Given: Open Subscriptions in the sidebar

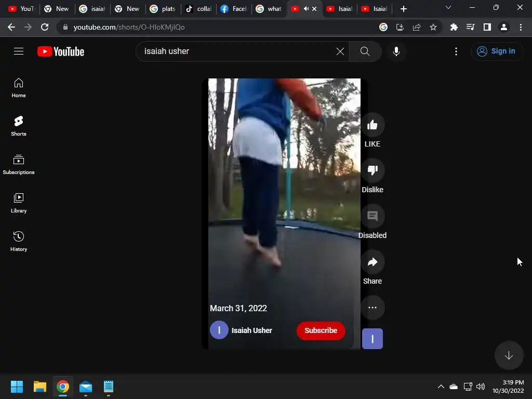Looking at the screenshot, I should coord(19,165).
